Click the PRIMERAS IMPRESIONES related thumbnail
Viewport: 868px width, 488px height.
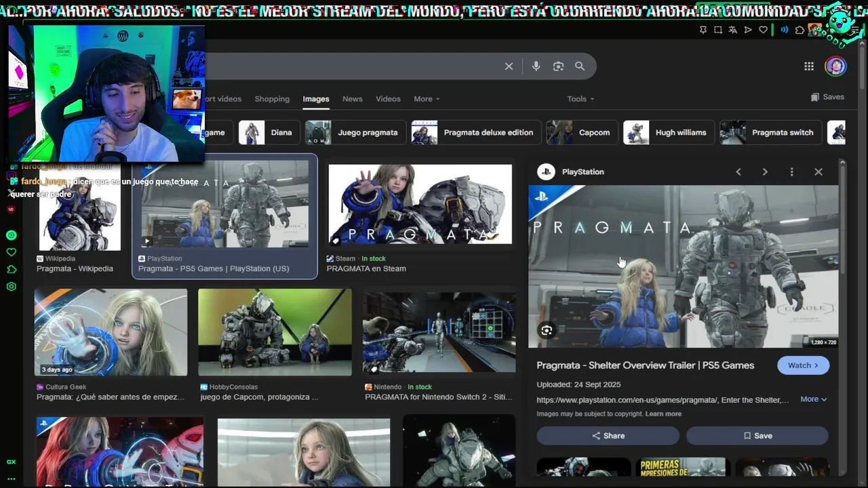[x=684, y=467]
